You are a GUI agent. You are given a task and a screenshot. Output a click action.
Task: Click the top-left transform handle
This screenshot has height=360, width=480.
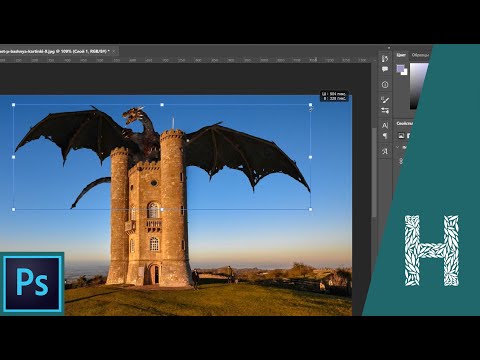[x=14, y=105]
